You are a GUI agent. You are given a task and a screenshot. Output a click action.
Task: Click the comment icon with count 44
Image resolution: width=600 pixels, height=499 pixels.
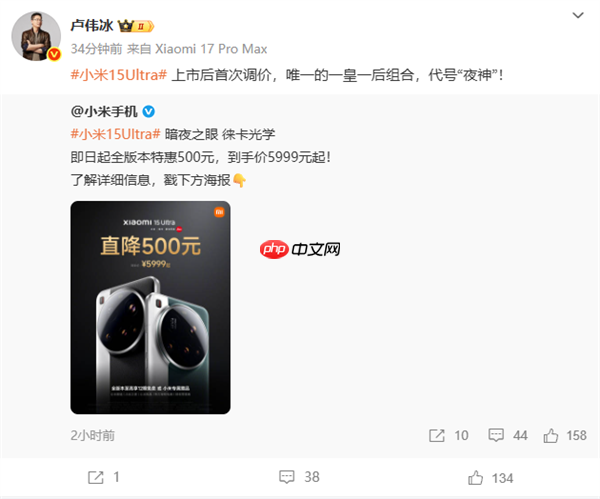(x=496, y=435)
